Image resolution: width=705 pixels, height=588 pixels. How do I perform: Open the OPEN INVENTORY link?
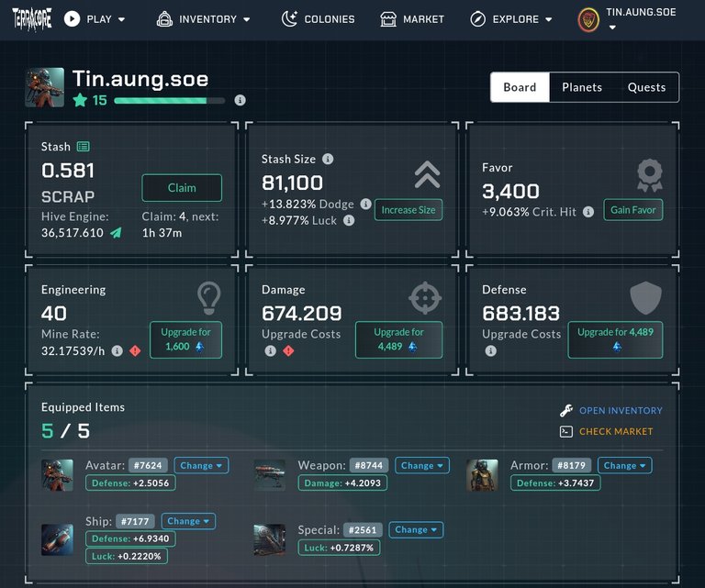[621, 410]
